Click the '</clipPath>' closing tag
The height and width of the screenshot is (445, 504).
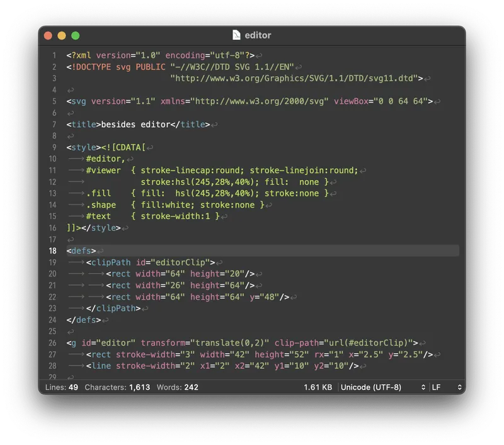click(113, 308)
